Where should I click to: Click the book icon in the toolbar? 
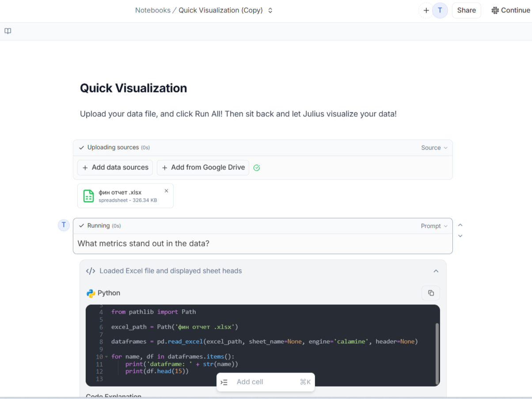pyautogui.click(x=8, y=31)
